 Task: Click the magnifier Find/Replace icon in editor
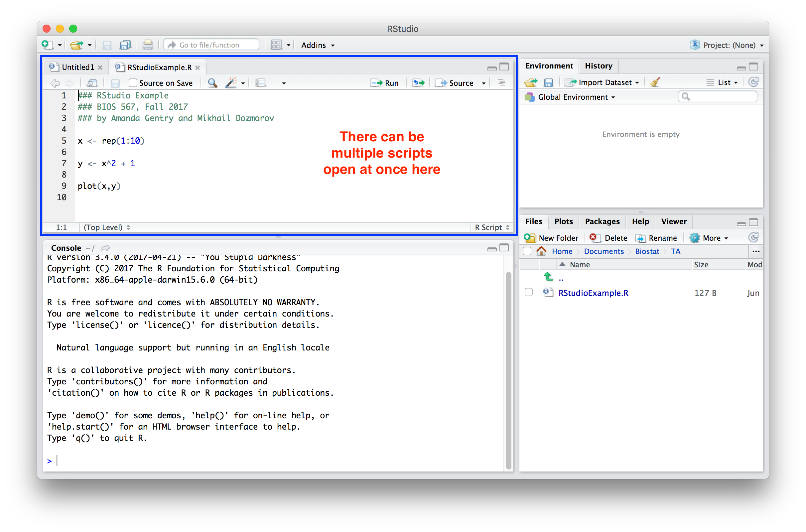[x=212, y=83]
